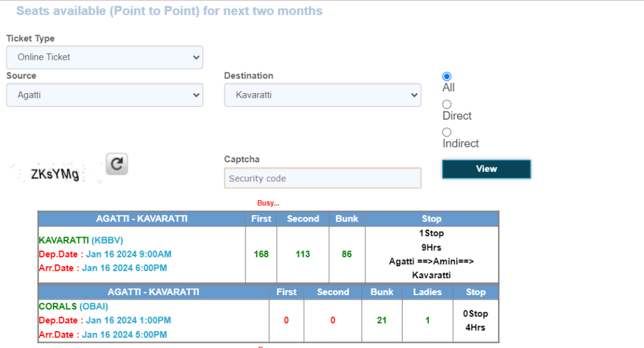Click Ladies seat count 1
Screen dimensions: 644x348
point(428,320)
